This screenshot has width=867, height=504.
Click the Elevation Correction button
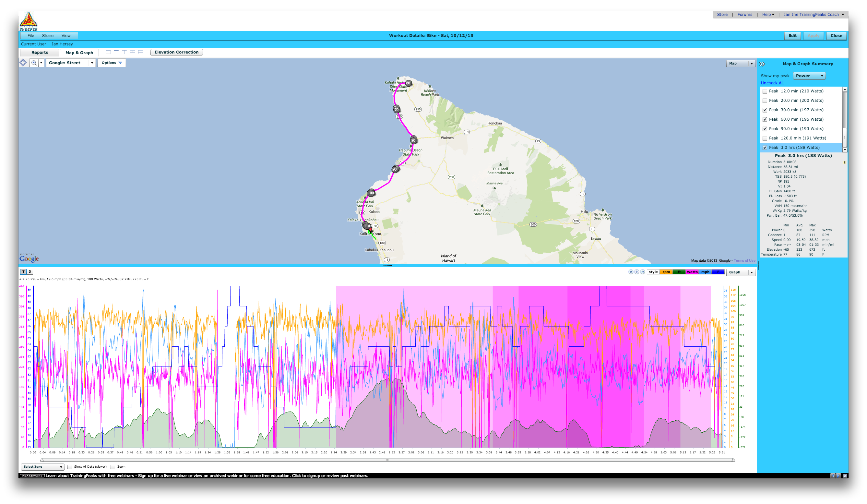(x=176, y=52)
